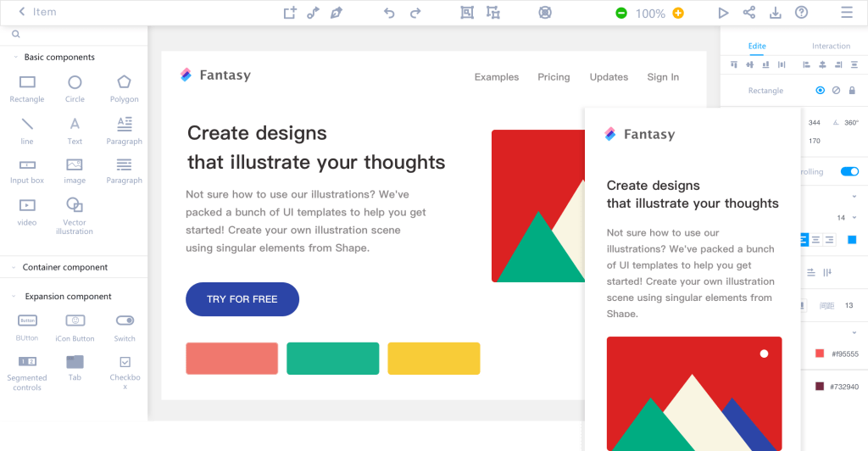
Task: Click the #f95555 color swatch
Action: (x=820, y=354)
